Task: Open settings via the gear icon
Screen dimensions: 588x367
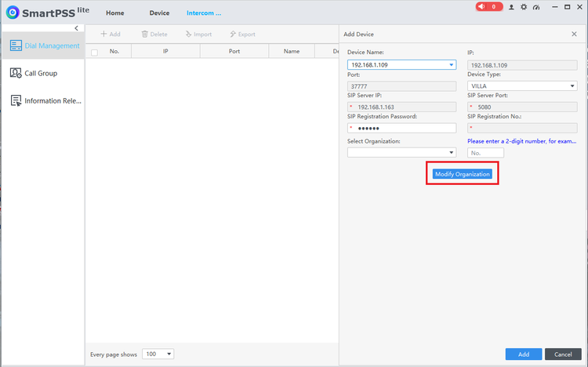Action: tap(523, 7)
